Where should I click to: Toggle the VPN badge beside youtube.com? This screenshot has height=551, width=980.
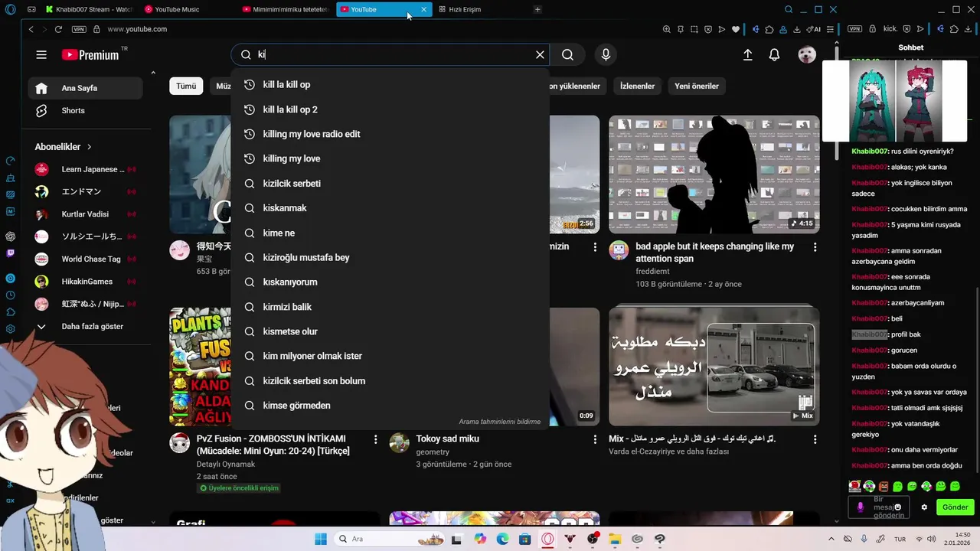tap(79, 29)
